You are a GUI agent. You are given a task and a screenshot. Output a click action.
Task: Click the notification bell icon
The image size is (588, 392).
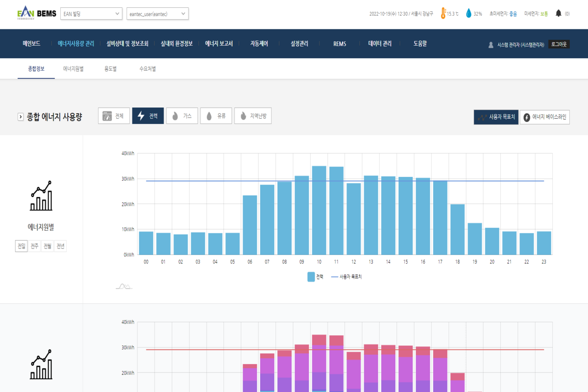point(558,14)
